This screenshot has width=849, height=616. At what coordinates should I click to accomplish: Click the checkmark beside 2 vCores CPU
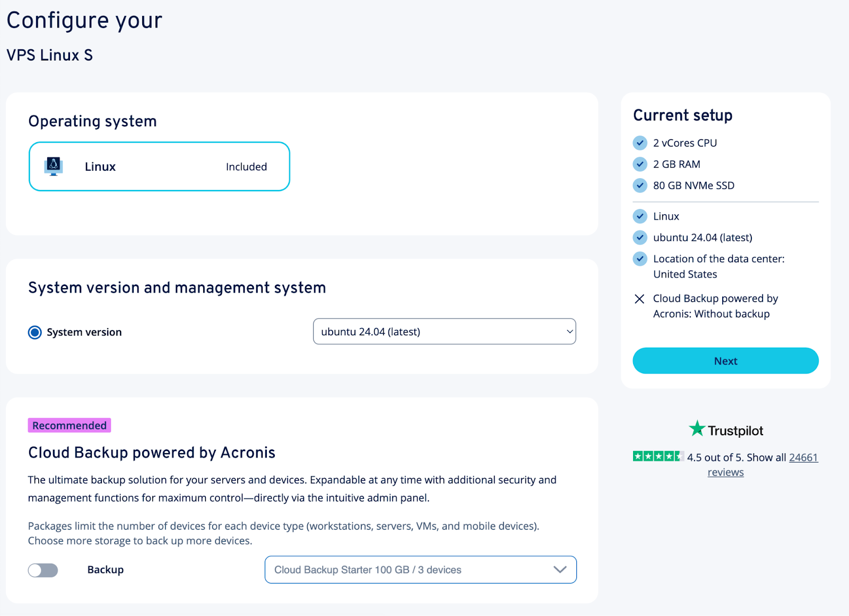point(640,143)
